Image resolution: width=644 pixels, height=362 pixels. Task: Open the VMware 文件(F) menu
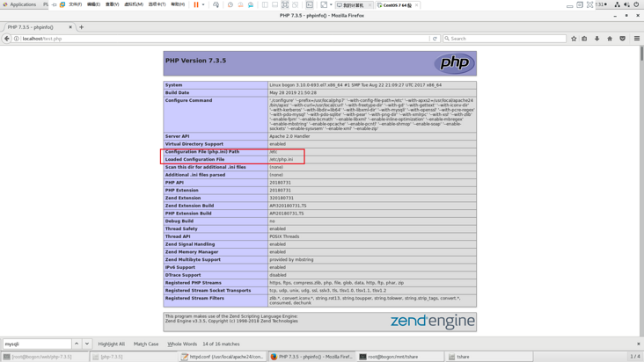pyautogui.click(x=75, y=4)
